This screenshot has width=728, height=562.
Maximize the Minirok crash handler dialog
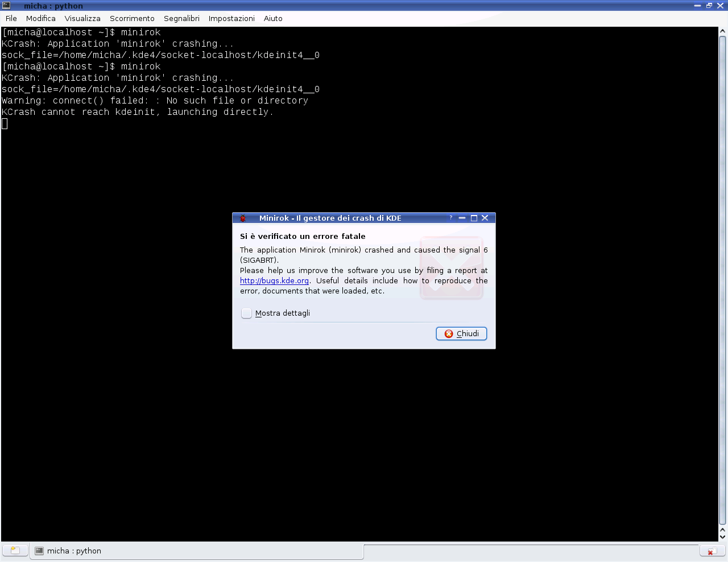pyautogui.click(x=474, y=218)
